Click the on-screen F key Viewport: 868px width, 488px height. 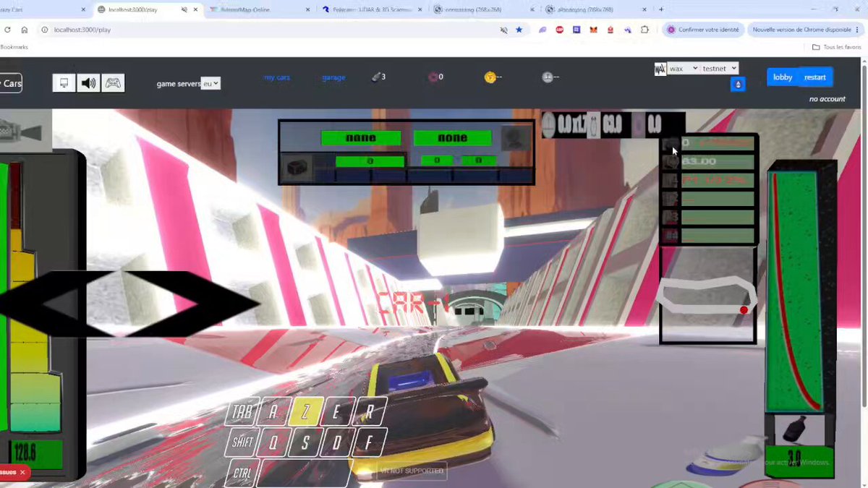(370, 442)
